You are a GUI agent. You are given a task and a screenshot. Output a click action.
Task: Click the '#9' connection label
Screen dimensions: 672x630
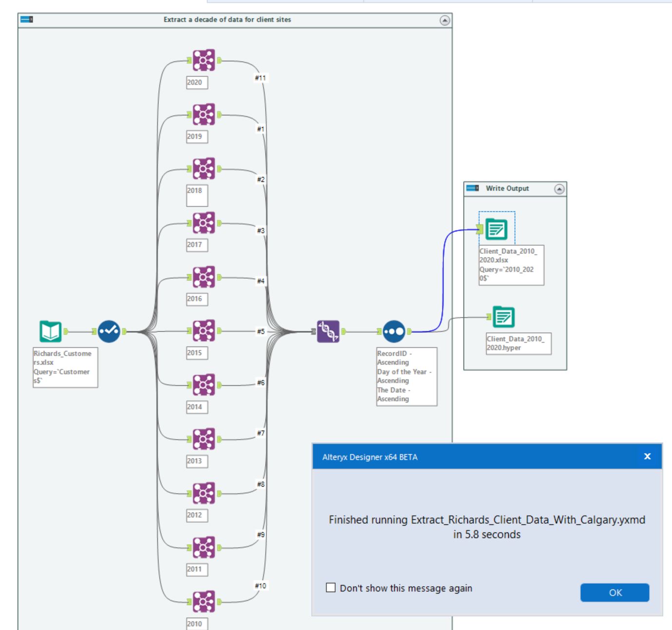point(261,535)
